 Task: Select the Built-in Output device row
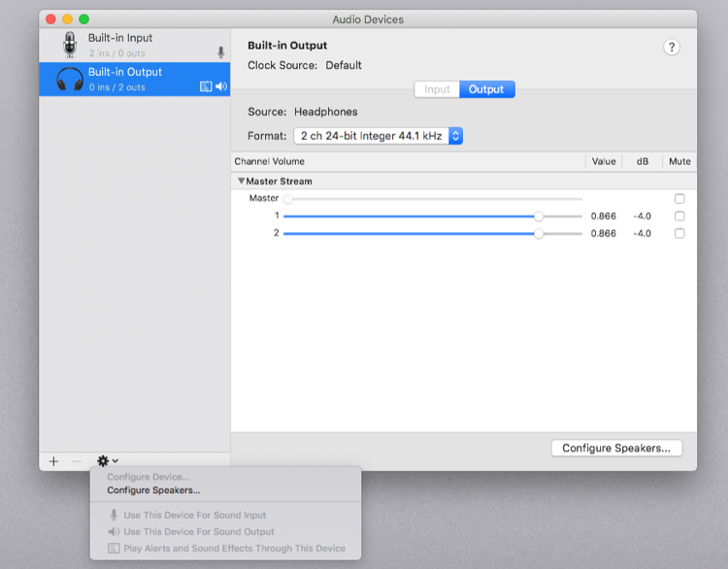click(135, 80)
